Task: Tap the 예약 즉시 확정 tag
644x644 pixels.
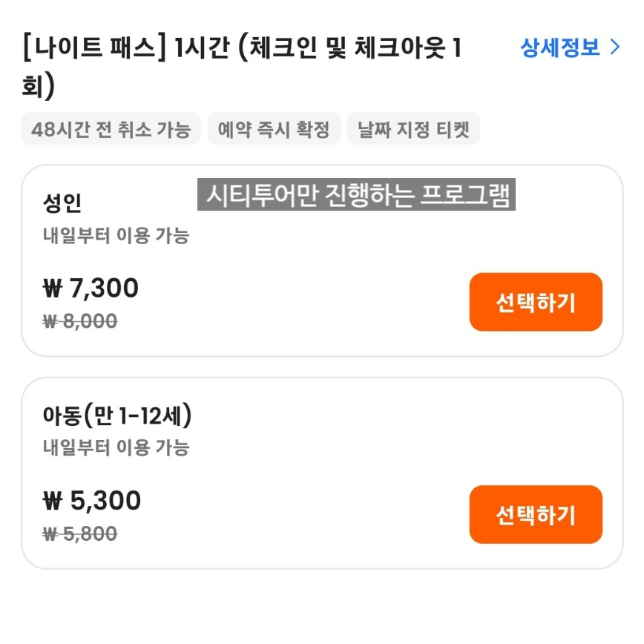Action: 274,129
